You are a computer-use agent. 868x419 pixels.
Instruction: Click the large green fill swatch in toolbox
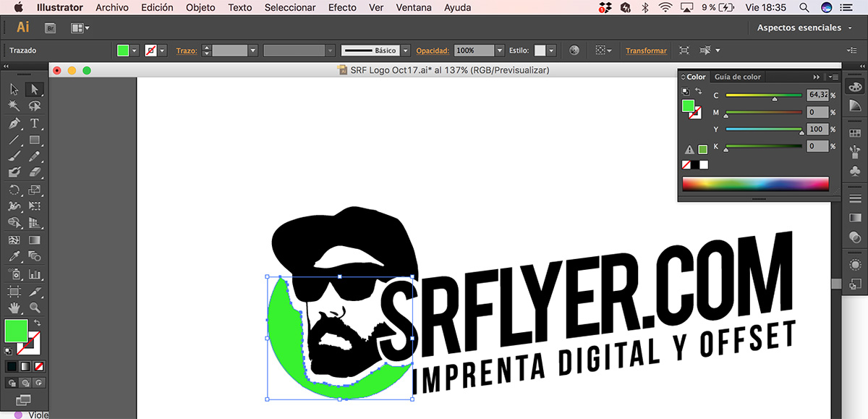(x=16, y=331)
